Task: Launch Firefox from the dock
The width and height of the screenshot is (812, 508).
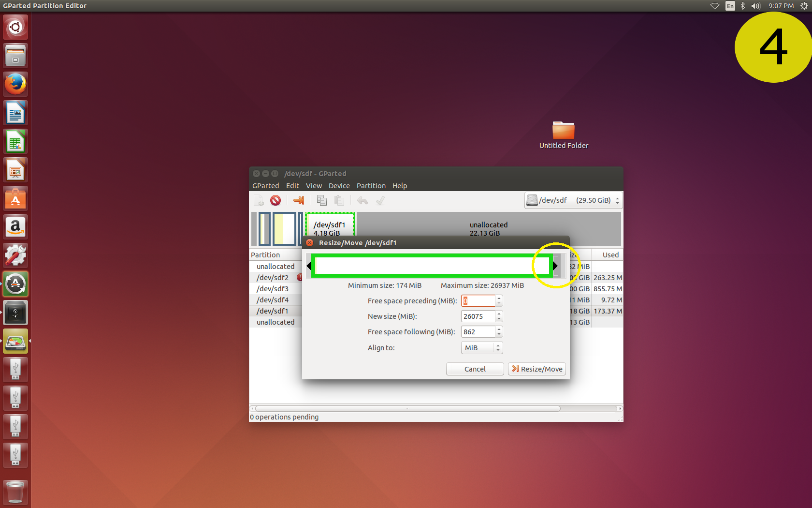Action: [x=15, y=84]
